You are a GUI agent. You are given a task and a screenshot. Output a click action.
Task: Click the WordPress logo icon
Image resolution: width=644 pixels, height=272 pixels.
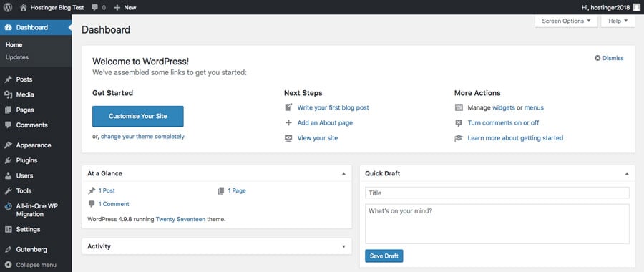(8, 7)
